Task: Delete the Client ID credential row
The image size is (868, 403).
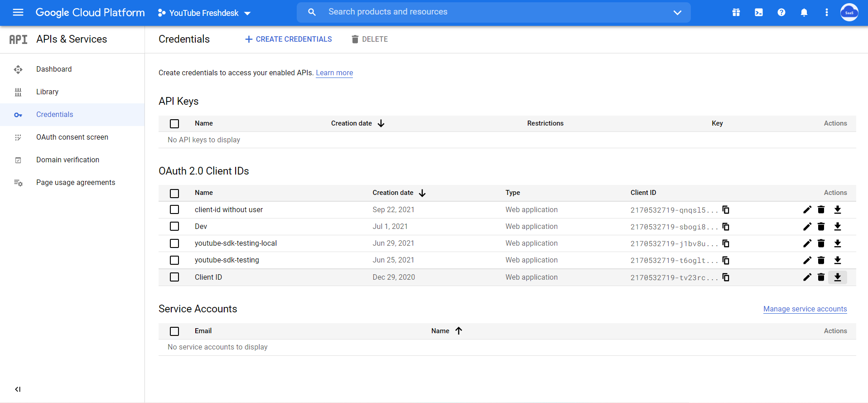Action: coord(821,277)
